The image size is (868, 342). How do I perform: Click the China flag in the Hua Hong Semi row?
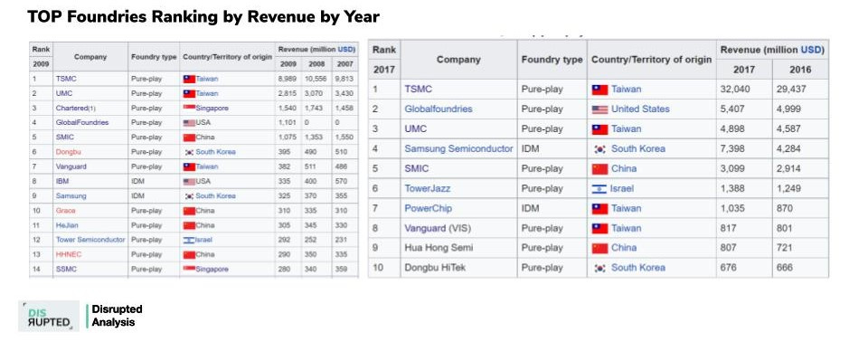[x=599, y=248]
